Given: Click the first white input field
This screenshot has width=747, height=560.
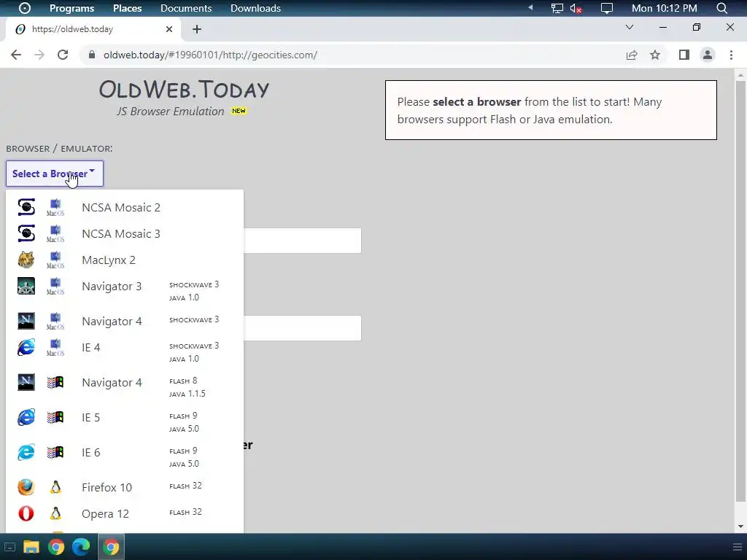Looking at the screenshot, I should click(303, 241).
